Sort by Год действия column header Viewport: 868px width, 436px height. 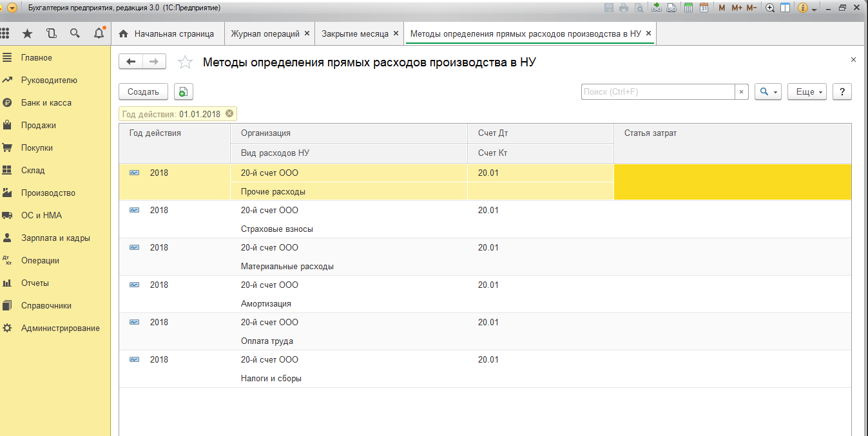pyautogui.click(x=175, y=143)
